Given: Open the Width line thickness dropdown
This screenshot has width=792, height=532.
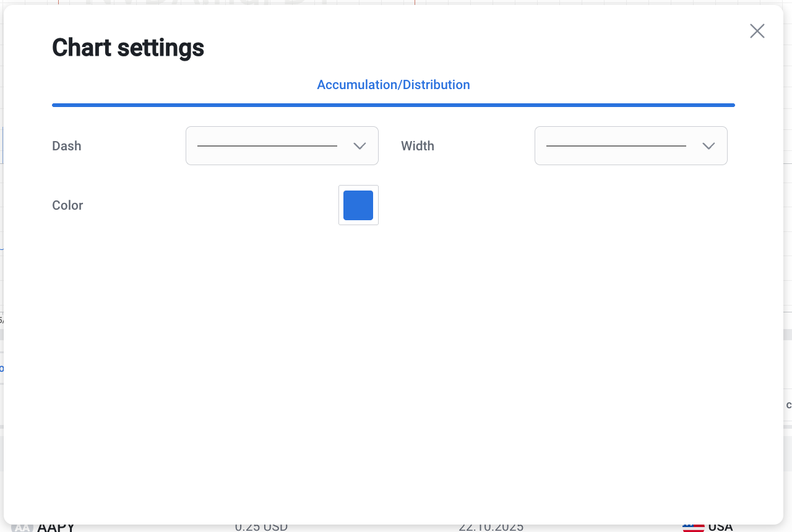Looking at the screenshot, I should coord(631,146).
